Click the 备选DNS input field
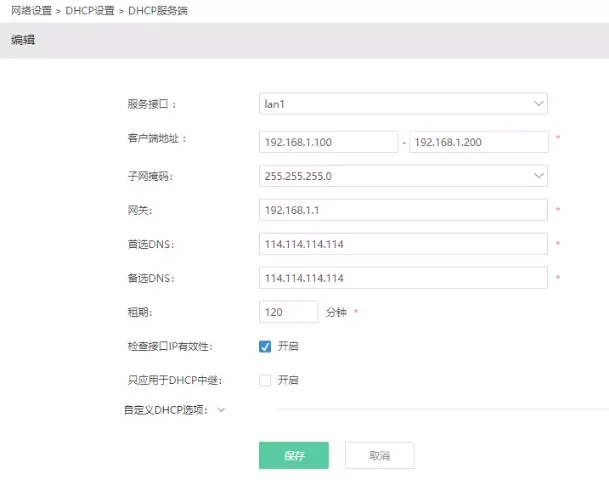The height and width of the screenshot is (480, 609). coord(403,278)
